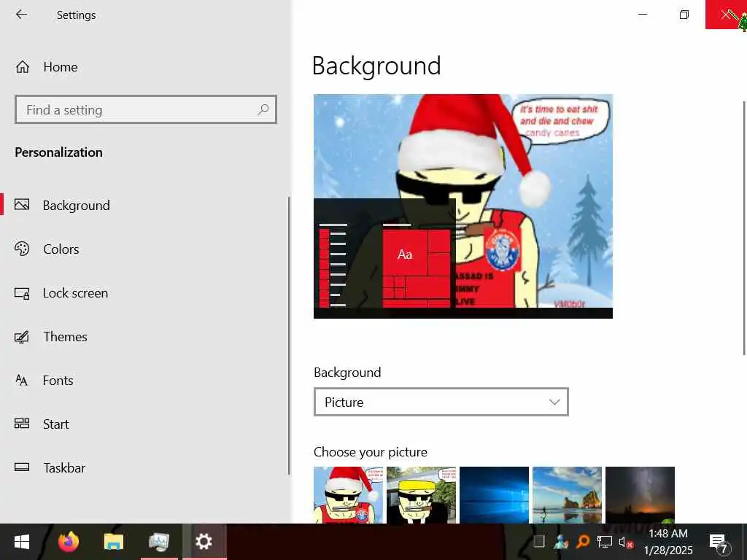Open Lock screen settings

[75, 293]
